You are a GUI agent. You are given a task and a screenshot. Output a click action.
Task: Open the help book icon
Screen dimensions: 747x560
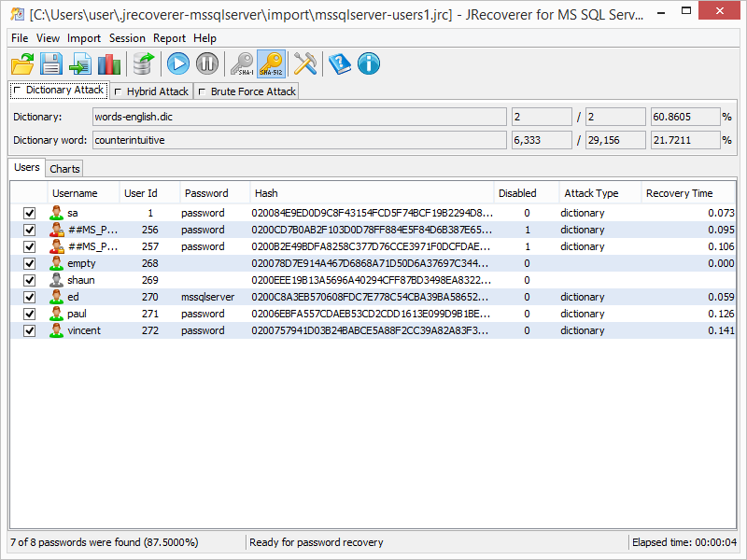click(x=340, y=63)
